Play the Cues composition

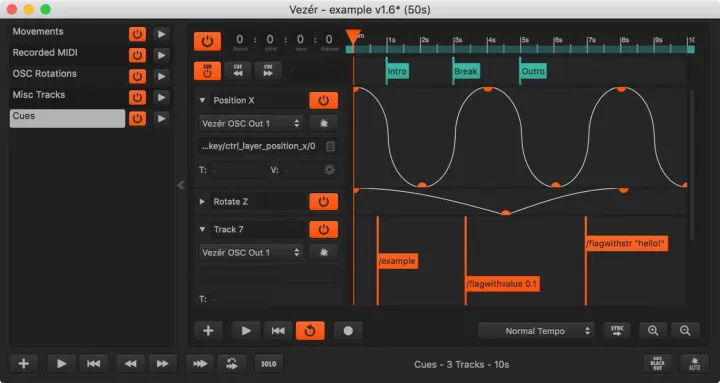[x=161, y=118]
